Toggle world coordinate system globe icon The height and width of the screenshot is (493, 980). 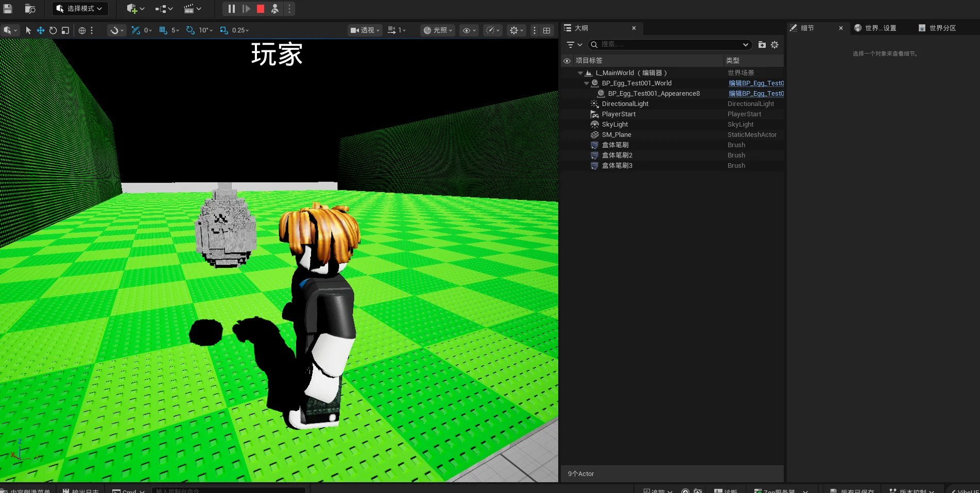82,30
